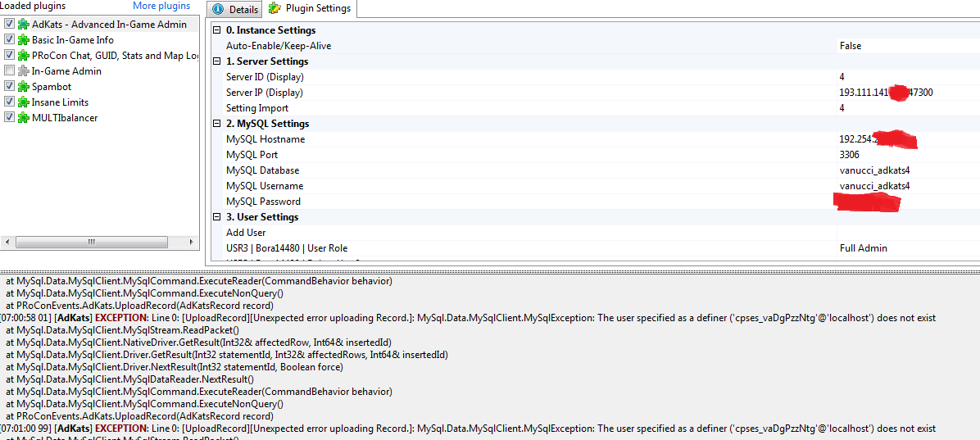The image size is (980, 440).
Task: Enable the In-Game Admin plugin checkbox
Action: pyautogui.click(x=9, y=71)
